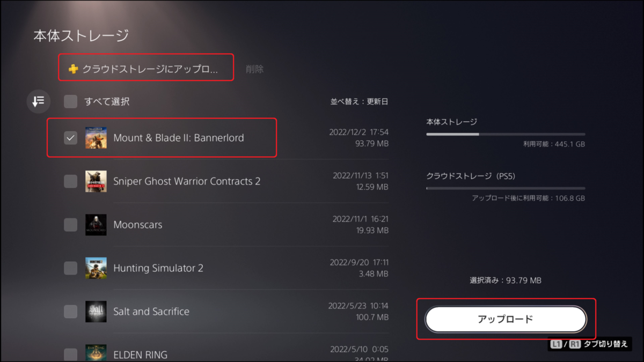This screenshot has height=362, width=644.
Task: Click the アップロード button
Action: coord(506,319)
